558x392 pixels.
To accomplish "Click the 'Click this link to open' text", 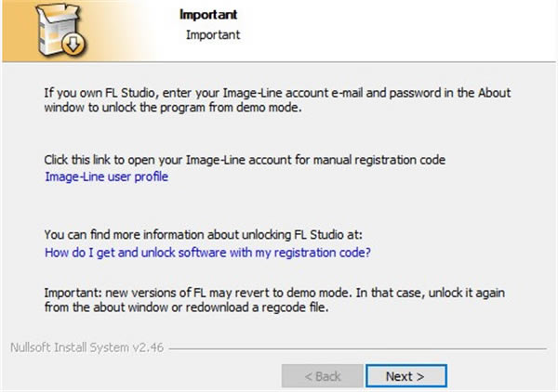I will (246, 160).
